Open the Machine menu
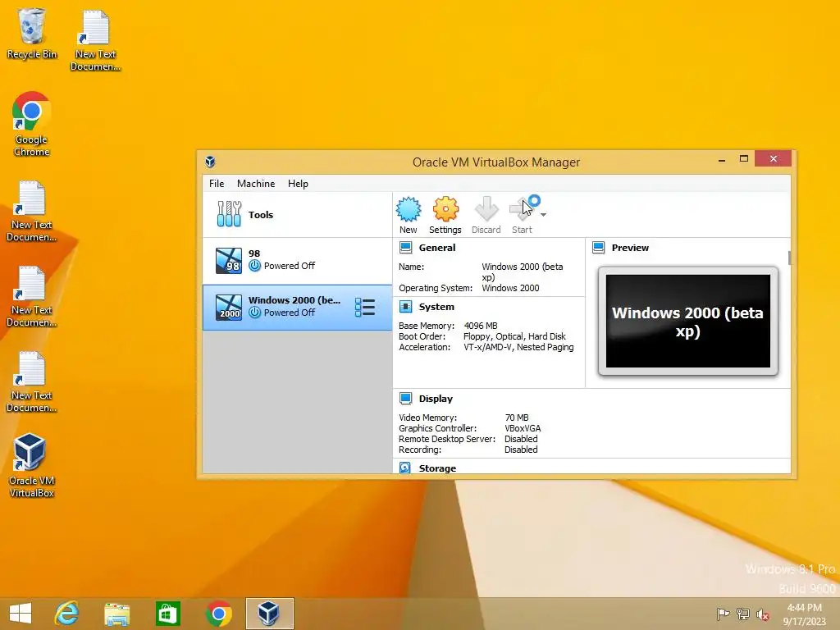The image size is (840, 630). [x=256, y=184]
